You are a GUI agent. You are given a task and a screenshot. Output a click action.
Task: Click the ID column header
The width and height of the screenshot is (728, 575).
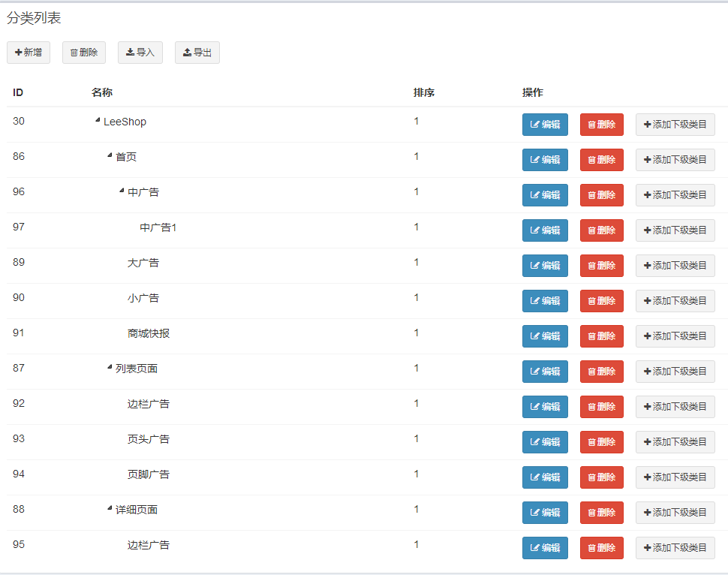point(18,92)
